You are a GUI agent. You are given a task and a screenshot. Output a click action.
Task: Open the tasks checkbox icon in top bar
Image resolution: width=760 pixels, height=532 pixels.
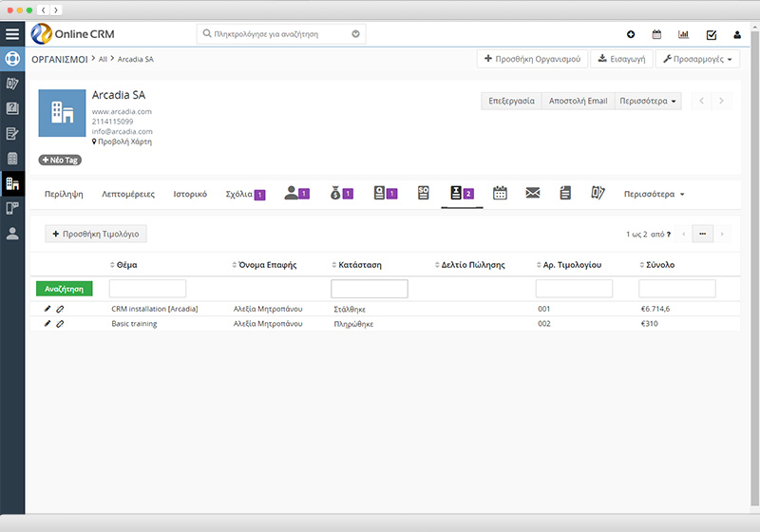[712, 34]
